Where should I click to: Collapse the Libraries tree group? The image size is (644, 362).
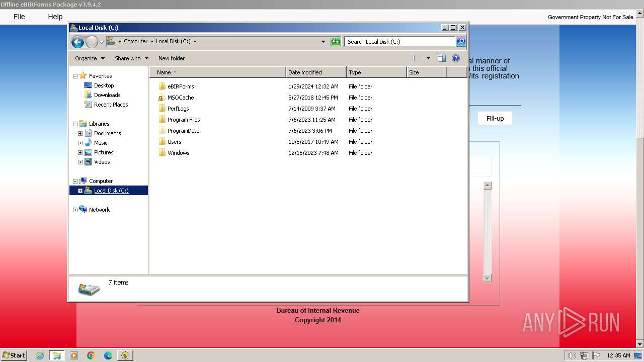pyautogui.click(x=75, y=124)
